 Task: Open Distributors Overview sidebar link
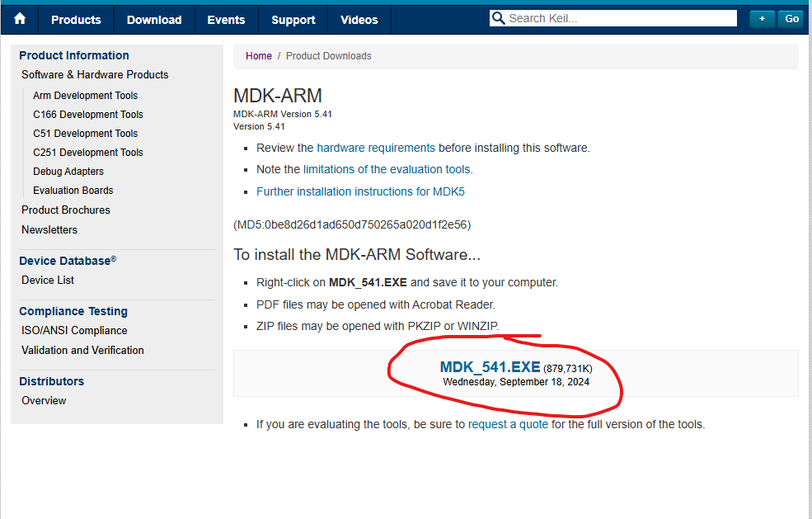[44, 400]
